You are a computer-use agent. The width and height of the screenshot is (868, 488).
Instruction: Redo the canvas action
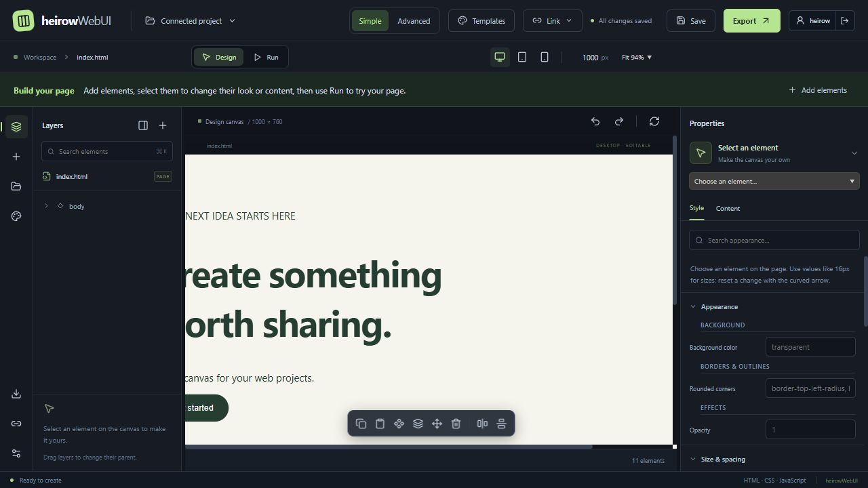coord(619,121)
